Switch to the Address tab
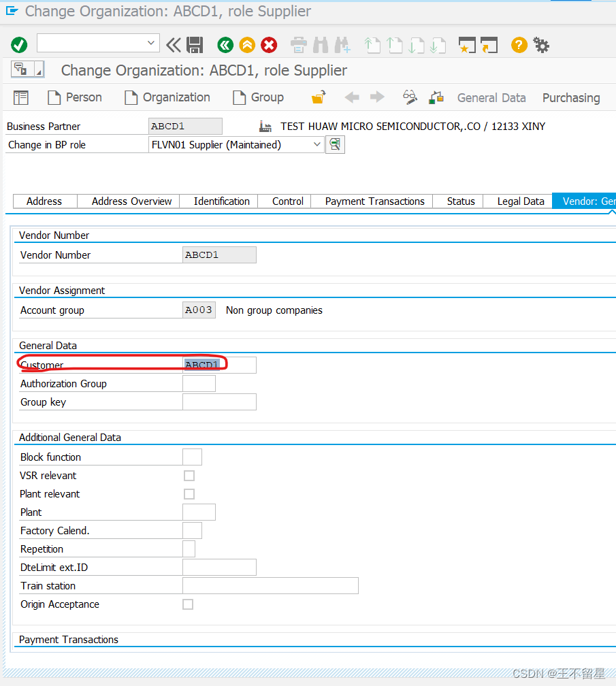 44,201
